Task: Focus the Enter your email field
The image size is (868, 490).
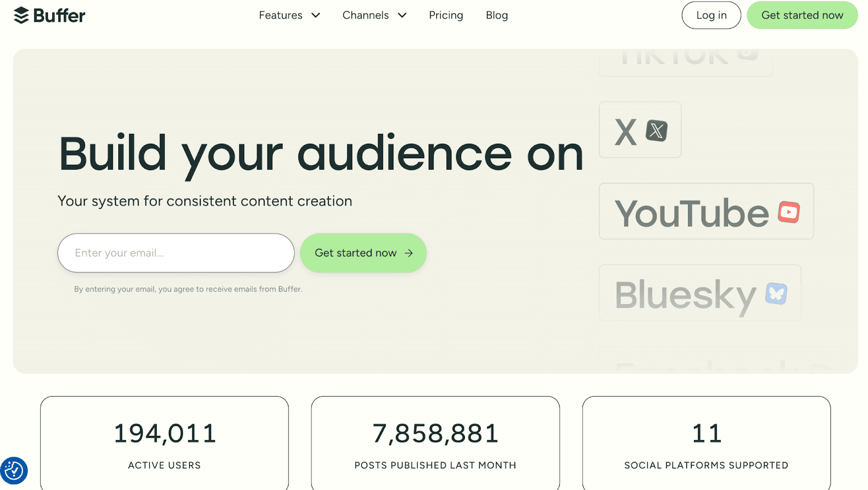Action: click(176, 253)
